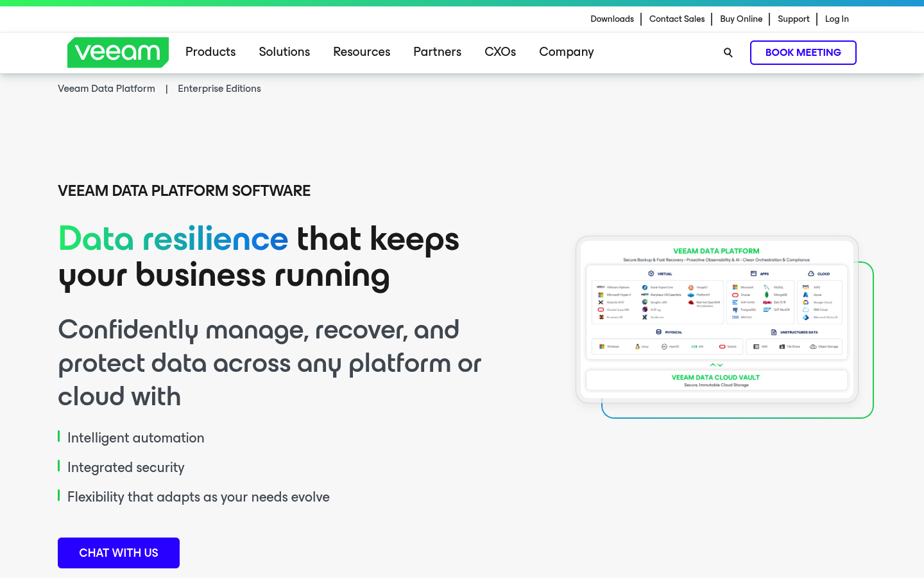Image resolution: width=924 pixels, height=578 pixels.
Task: Click the Contact Sales link
Action: (x=677, y=19)
